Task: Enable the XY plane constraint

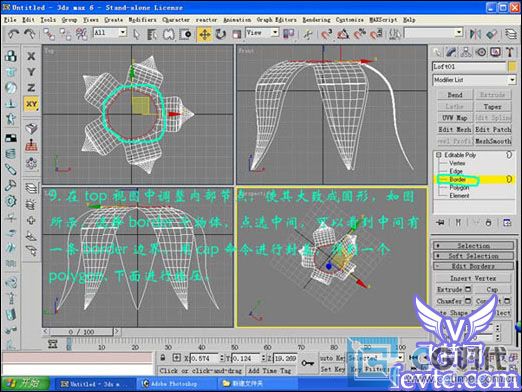Action: (x=31, y=104)
